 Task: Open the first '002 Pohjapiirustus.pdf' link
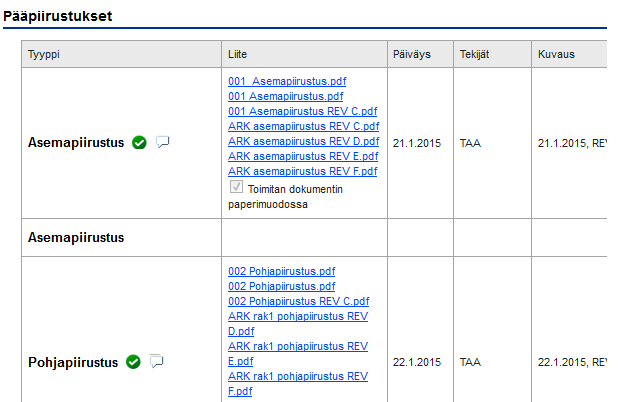tap(281, 271)
